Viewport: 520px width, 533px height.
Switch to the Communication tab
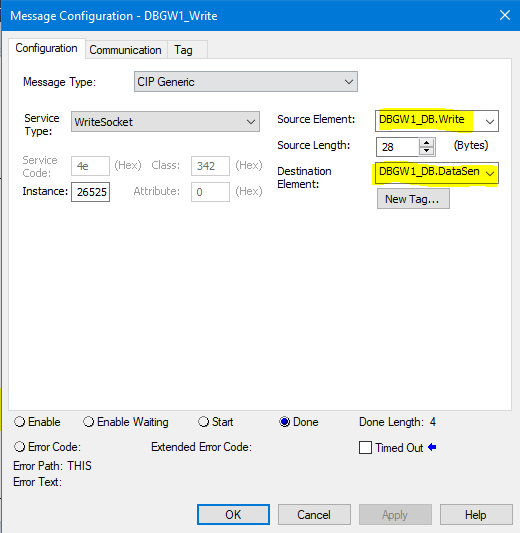pyautogui.click(x=125, y=50)
